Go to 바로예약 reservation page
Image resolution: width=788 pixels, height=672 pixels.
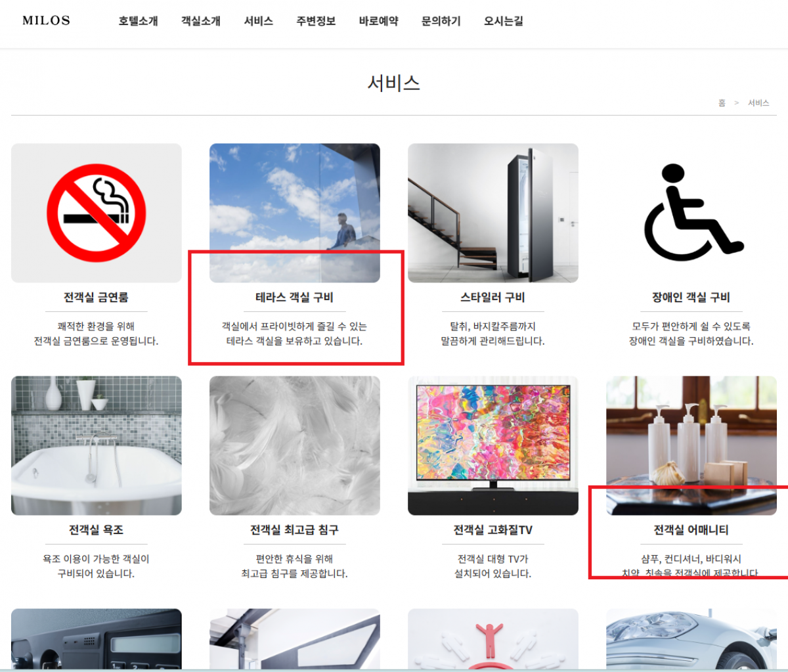click(378, 21)
